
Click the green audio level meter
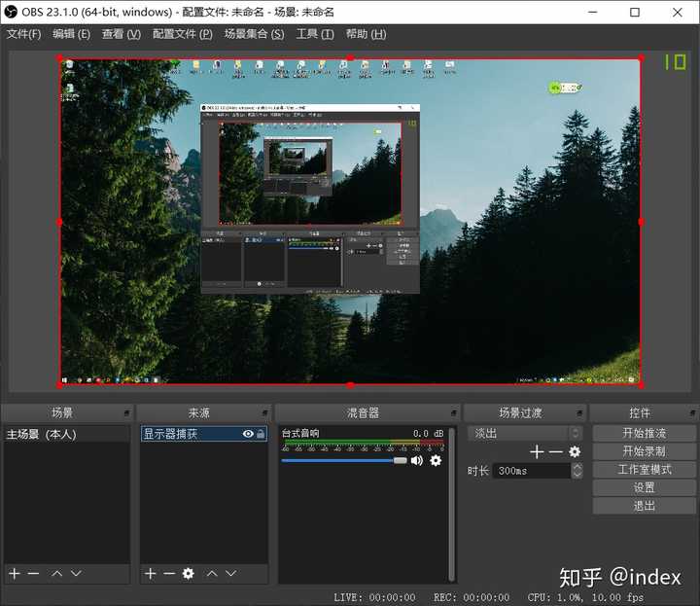[x=364, y=443]
